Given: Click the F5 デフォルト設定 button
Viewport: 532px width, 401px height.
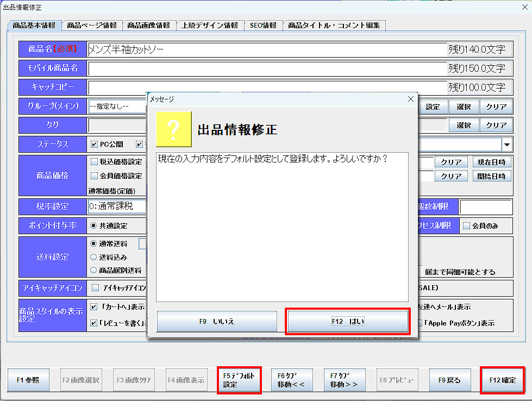Looking at the screenshot, I should [239, 380].
